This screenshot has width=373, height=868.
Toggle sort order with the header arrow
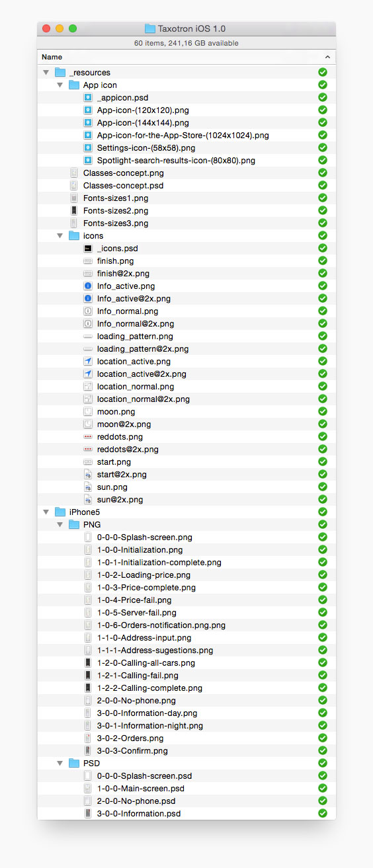pyautogui.click(x=327, y=58)
